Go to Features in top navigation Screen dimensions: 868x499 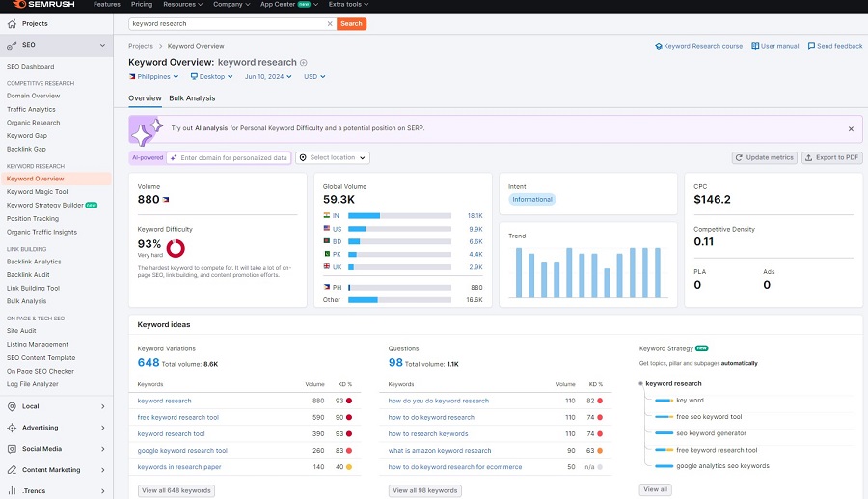click(x=107, y=5)
